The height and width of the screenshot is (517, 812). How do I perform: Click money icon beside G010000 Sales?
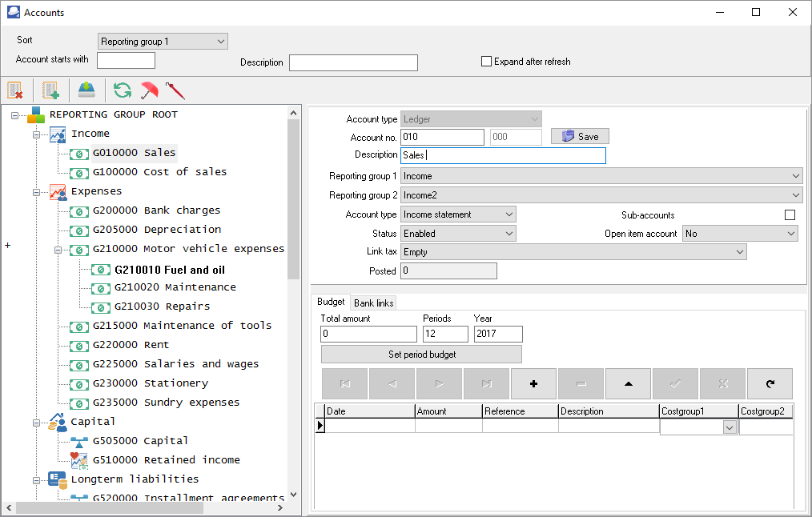tap(79, 154)
